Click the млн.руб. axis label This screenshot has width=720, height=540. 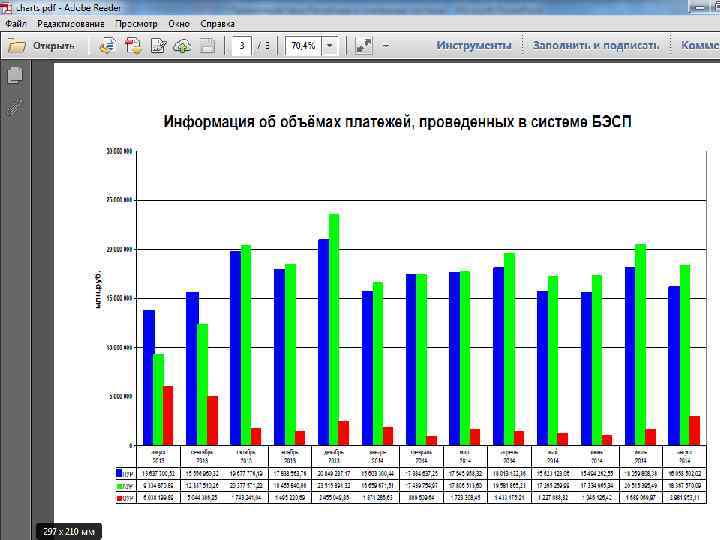click(x=98, y=290)
